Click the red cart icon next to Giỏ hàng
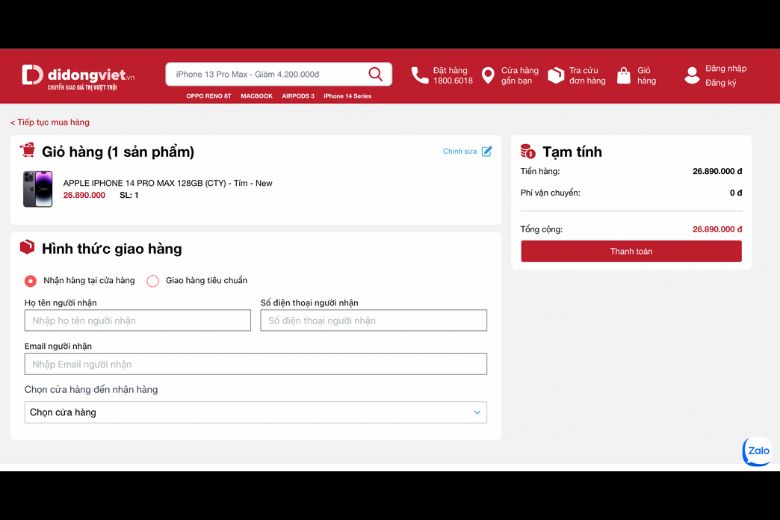This screenshot has height=520, width=780. point(28,150)
